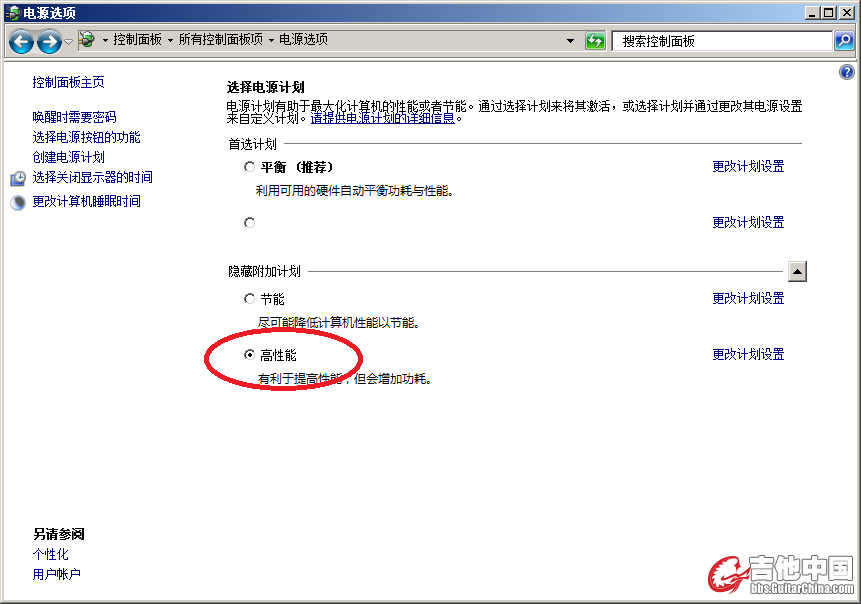Image resolution: width=861 pixels, height=604 pixels.
Task: Click the moon icon beside 更改计算机睡眠时间
Action: pos(18,202)
